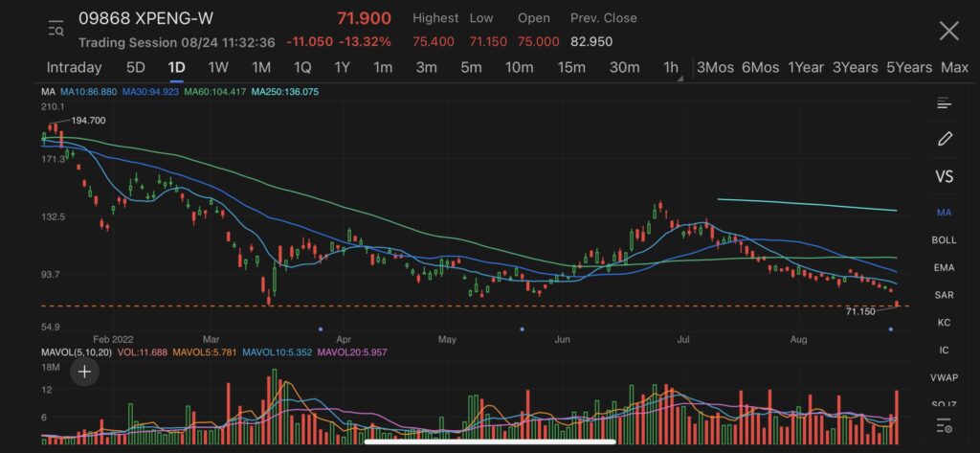This screenshot has width=980, height=453.
Task: Add an indicator with the plus button
Action: coord(84,372)
